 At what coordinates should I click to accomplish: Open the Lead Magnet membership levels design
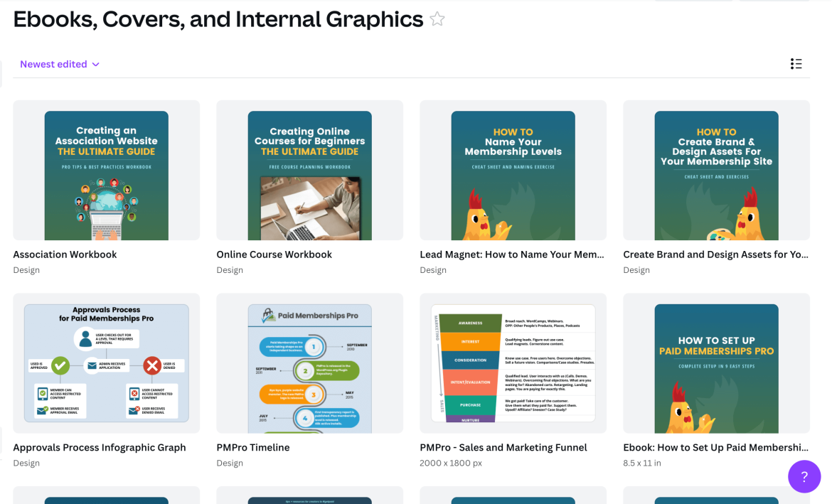[512, 171]
